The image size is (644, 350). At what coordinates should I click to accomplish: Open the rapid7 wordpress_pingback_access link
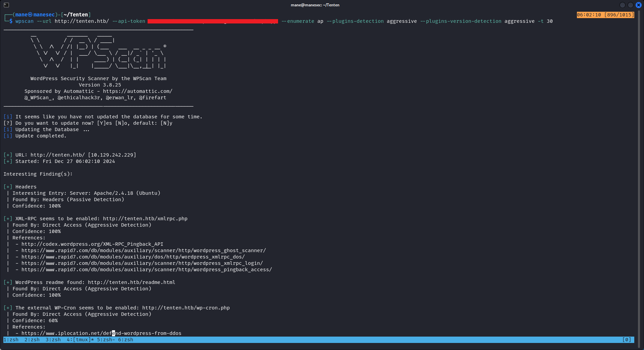tap(147, 270)
